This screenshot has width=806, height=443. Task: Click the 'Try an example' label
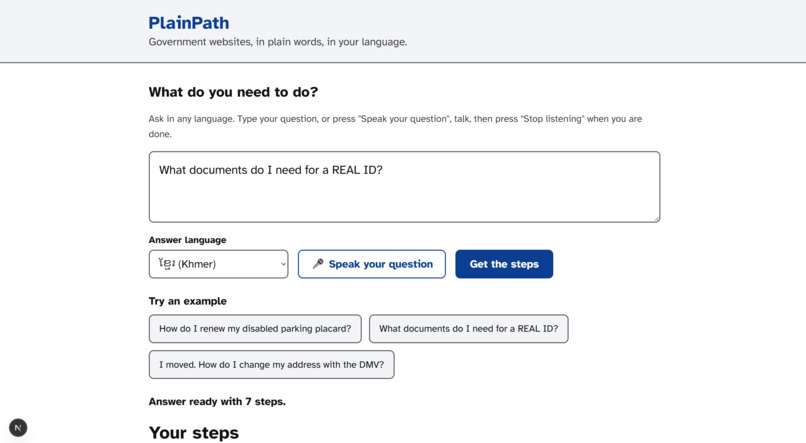pos(188,301)
